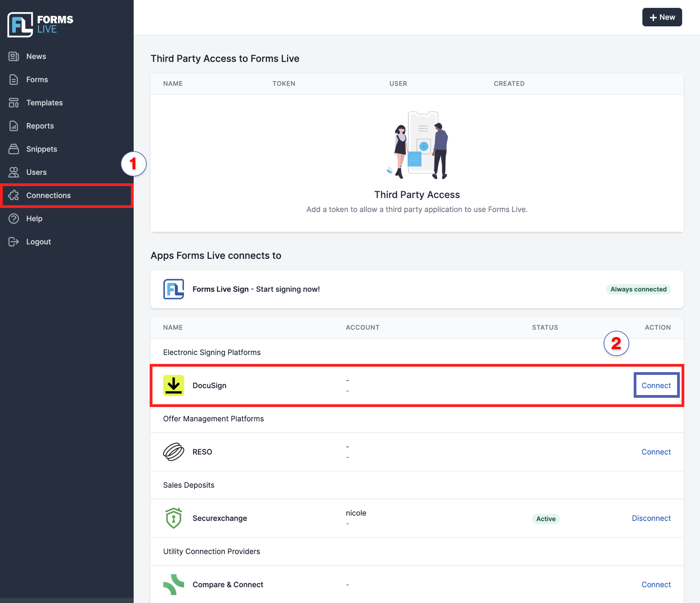The height and width of the screenshot is (603, 700).
Task: Click the Compare & Connect name text
Action: click(x=228, y=585)
